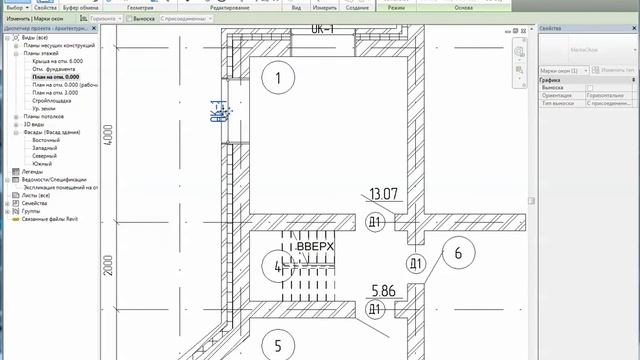This screenshot has width=640, height=360.
Task: Expand the 3D виды node
Action: coord(16,124)
